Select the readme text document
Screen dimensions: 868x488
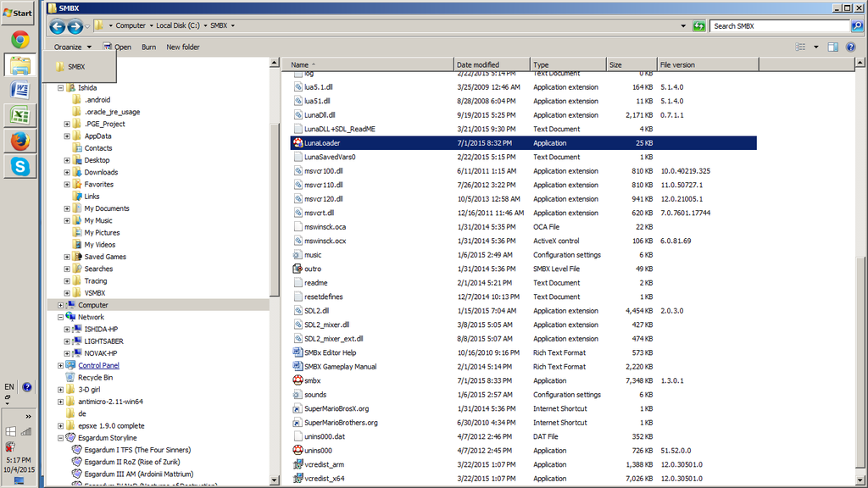pos(315,283)
